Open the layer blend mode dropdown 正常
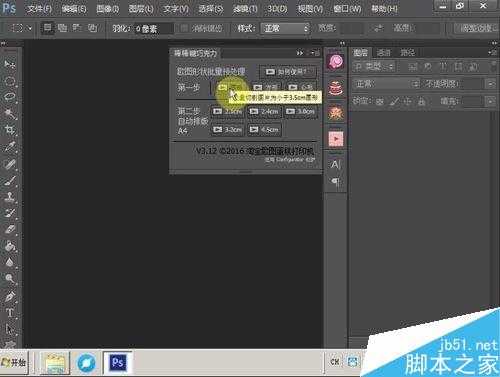This screenshot has height=377, width=500. 386,84
